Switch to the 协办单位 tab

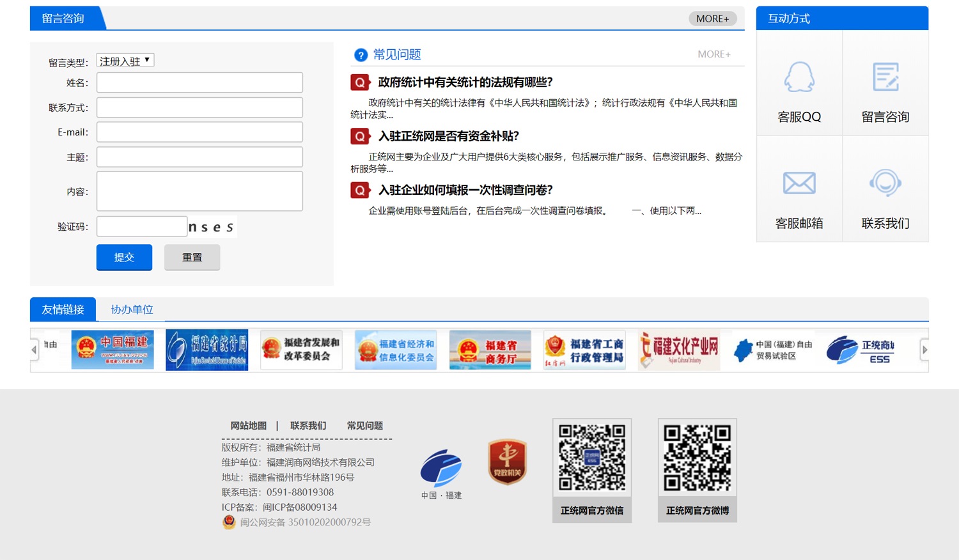[x=132, y=309]
